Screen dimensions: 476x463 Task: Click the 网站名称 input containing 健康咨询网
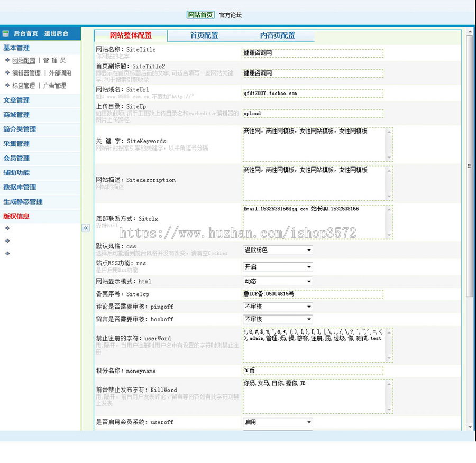(311, 53)
